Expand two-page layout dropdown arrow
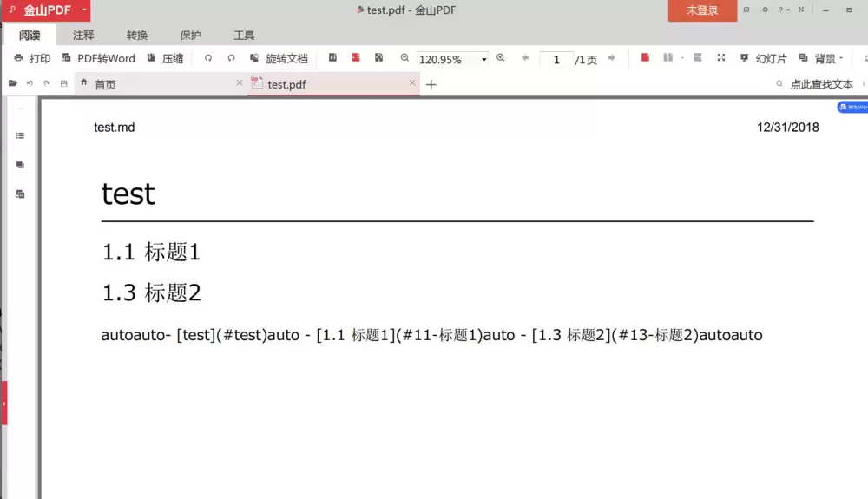Screen dimensions: 868x499 click(x=682, y=58)
